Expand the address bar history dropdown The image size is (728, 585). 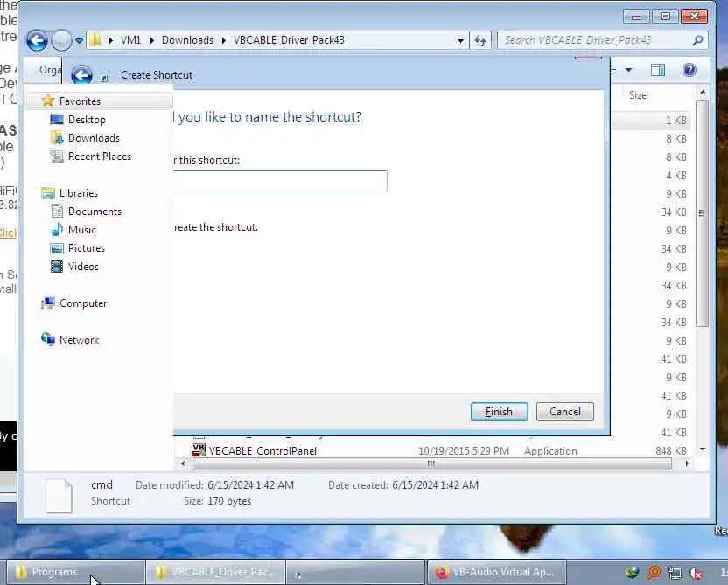click(460, 41)
